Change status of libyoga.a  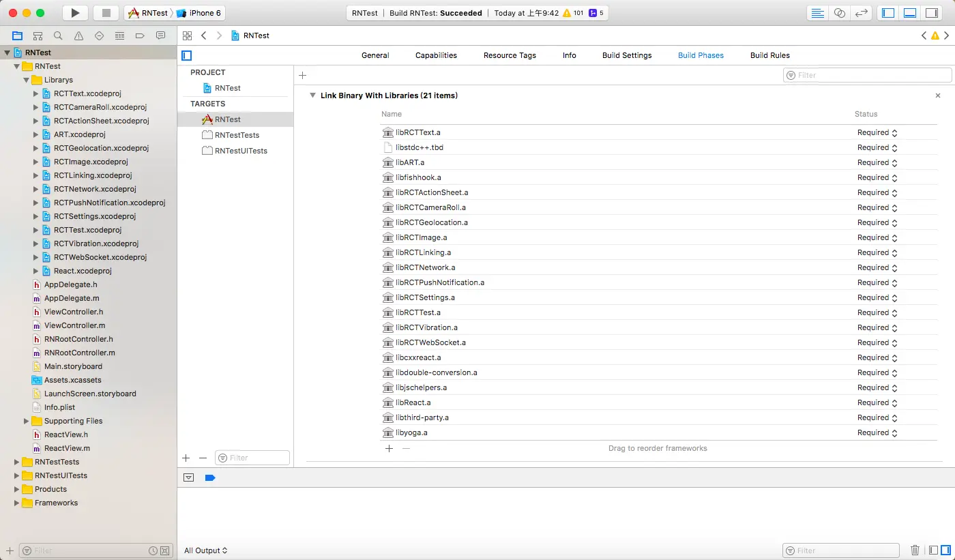[x=877, y=432]
